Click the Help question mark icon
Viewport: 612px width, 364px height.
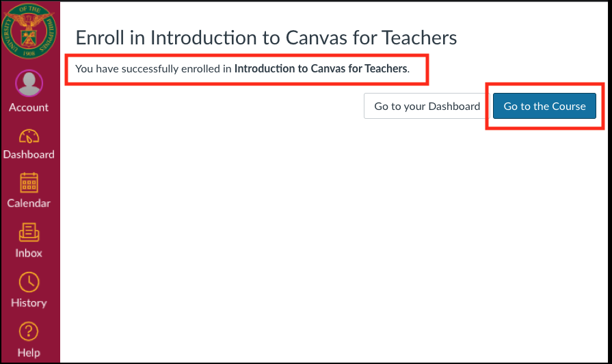tap(29, 332)
